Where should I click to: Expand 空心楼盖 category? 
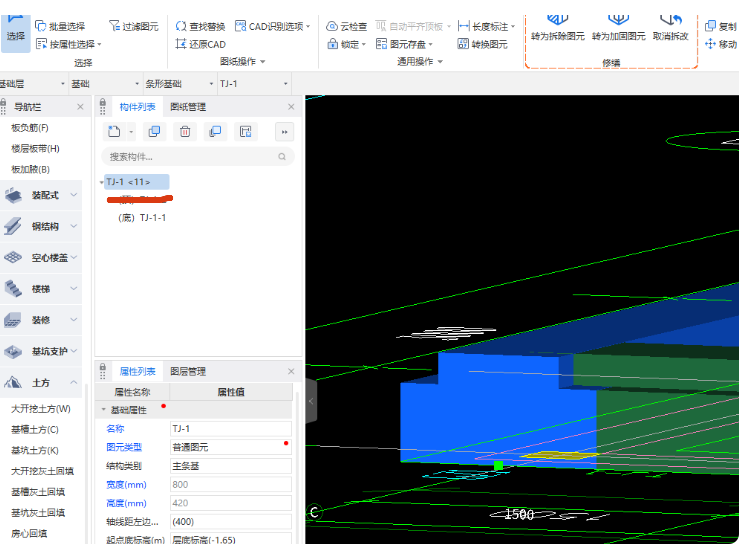(41, 257)
